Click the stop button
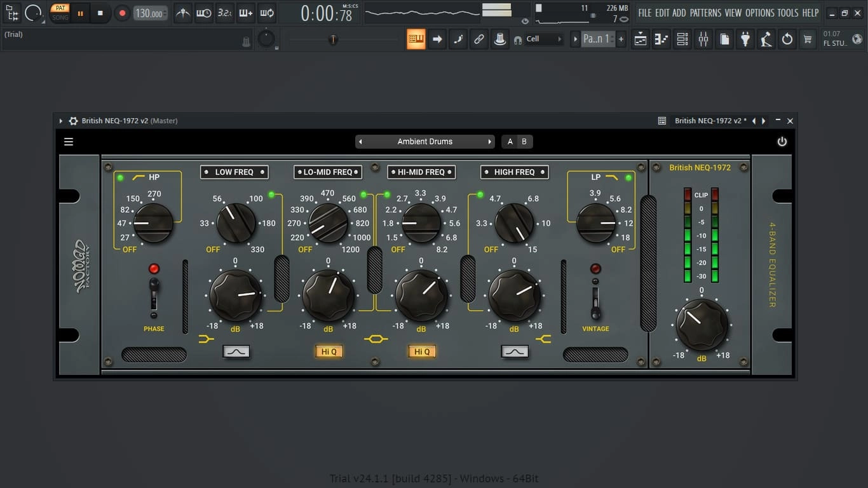 (100, 13)
